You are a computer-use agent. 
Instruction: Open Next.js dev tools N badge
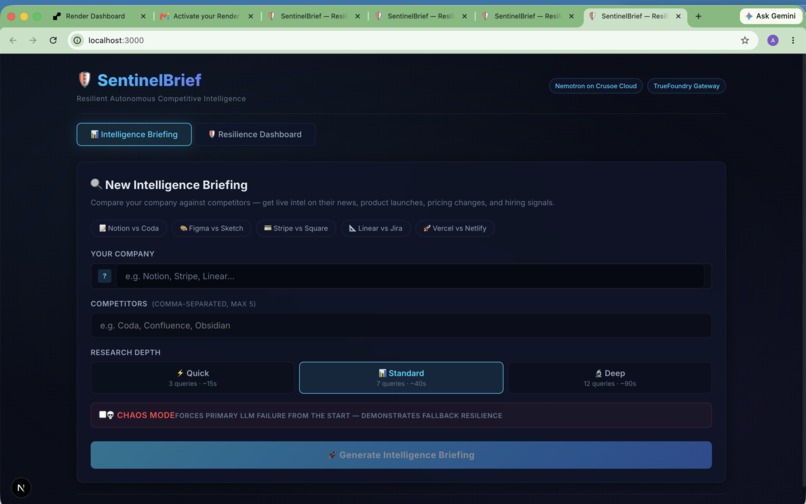tap(21, 488)
